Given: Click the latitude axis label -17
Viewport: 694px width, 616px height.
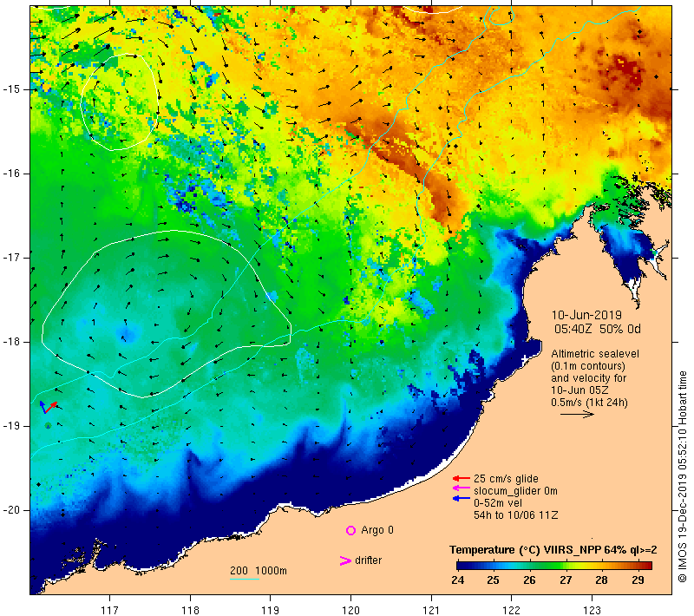Looking at the screenshot, I should click(11, 258).
